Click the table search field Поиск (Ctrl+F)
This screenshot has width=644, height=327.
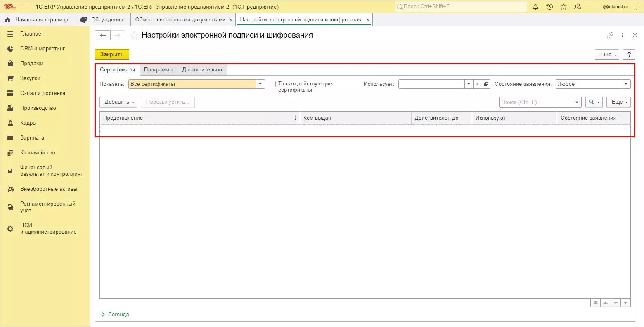point(536,102)
